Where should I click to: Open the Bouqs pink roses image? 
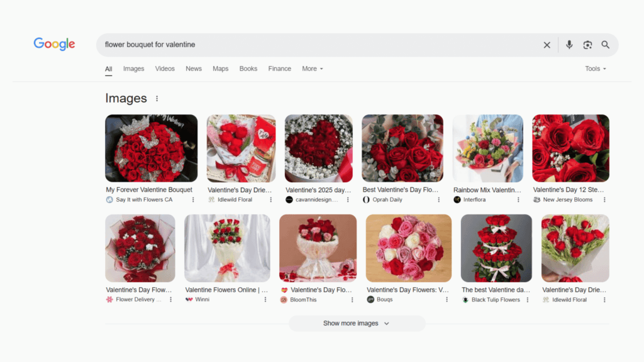[409, 248]
